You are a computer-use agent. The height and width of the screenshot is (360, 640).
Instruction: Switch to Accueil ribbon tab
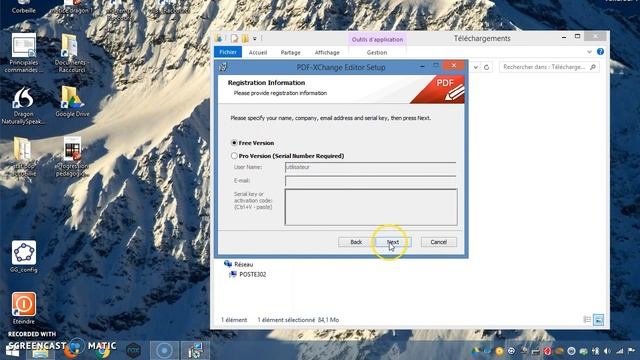point(258,52)
